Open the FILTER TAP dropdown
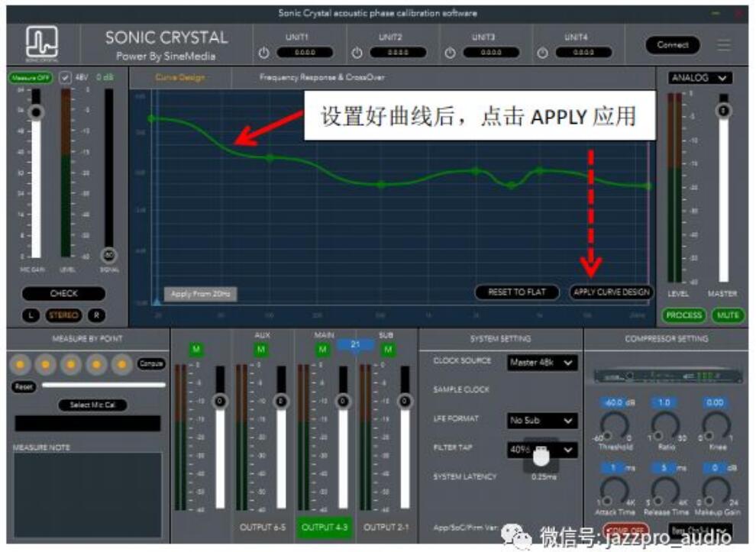 point(542,450)
